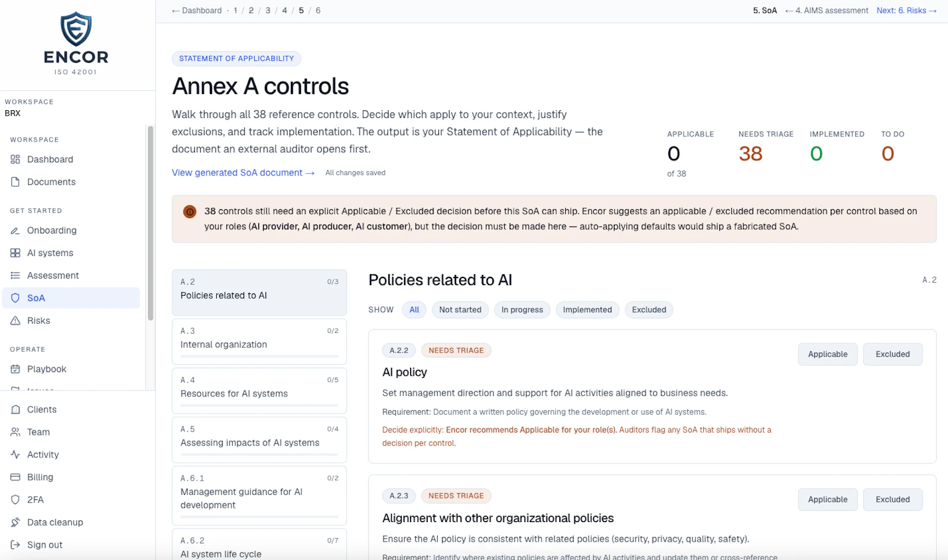Select A.3 Internal organization group
The image size is (948, 560).
pos(259,342)
